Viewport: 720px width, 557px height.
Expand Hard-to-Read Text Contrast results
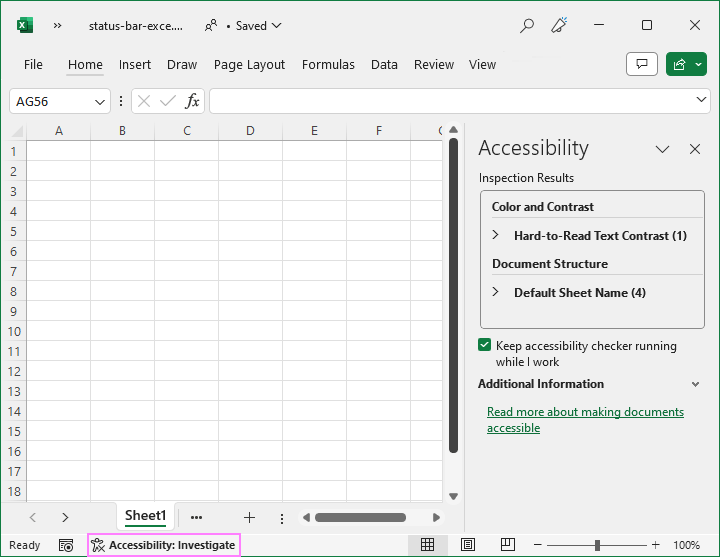coord(496,236)
